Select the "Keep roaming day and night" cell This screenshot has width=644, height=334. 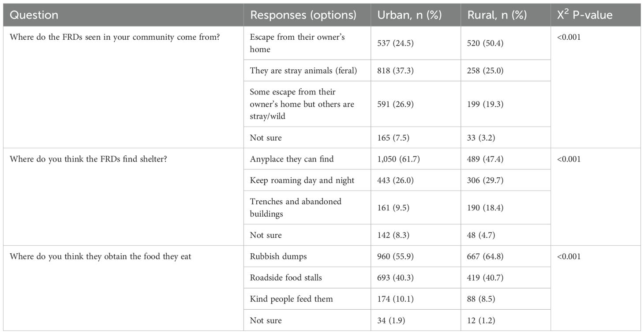click(x=302, y=180)
